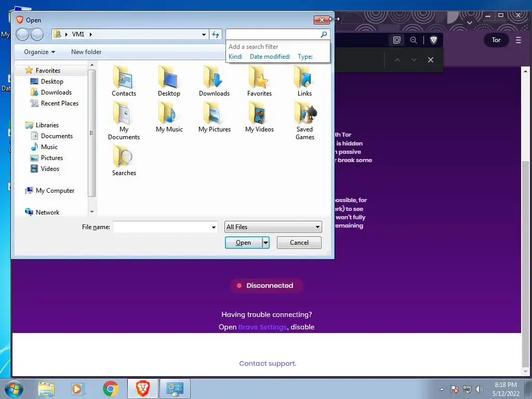Image resolution: width=532 pixels, height=399 pixels.
Task: Click the chevron in Brave tab bar
Action: tap(470, 23)
